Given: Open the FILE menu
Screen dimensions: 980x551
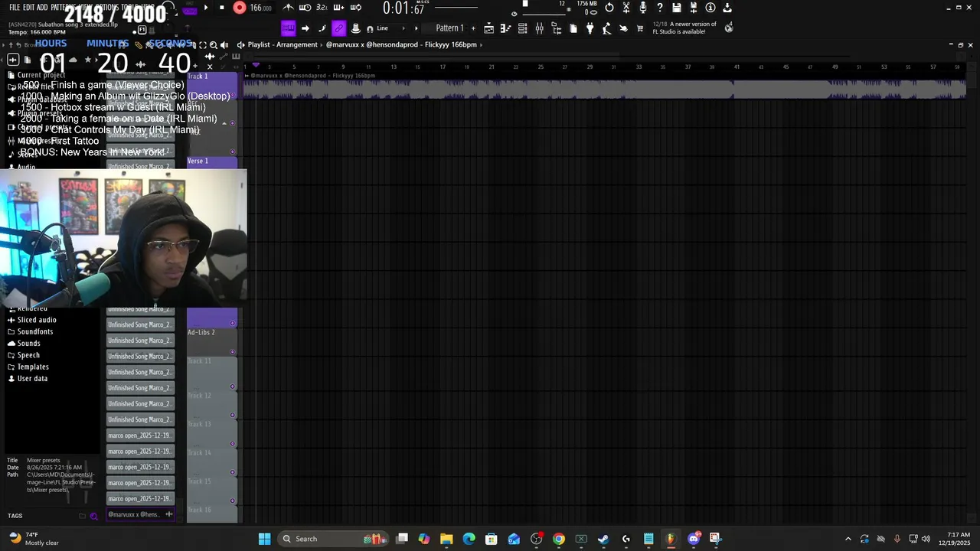Looking at the screenshot, I should click(15, 7).
